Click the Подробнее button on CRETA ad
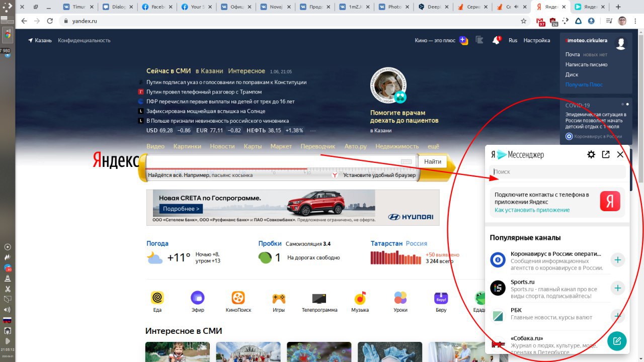 [x=181, y=209]
